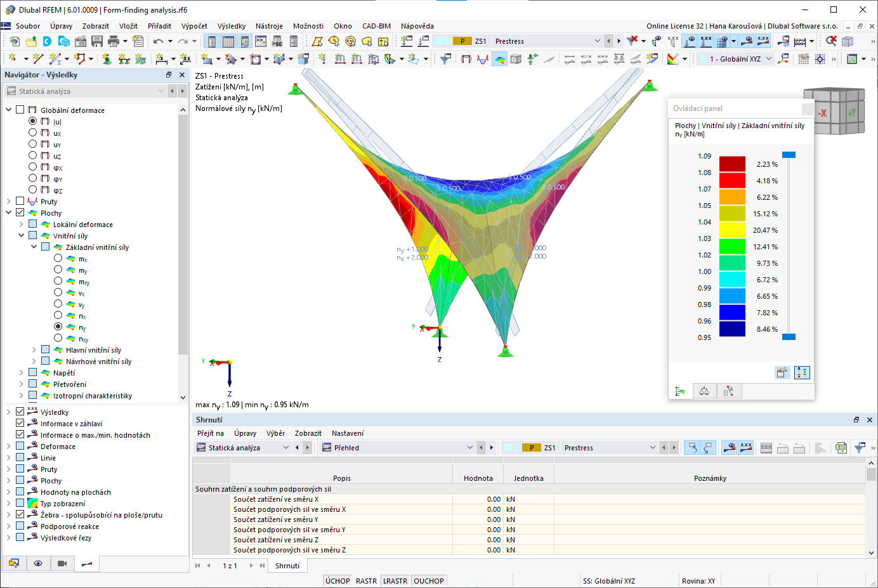Click the new line tool icon
This screenshot has height=588, width=878.
[x=38, y=59]
